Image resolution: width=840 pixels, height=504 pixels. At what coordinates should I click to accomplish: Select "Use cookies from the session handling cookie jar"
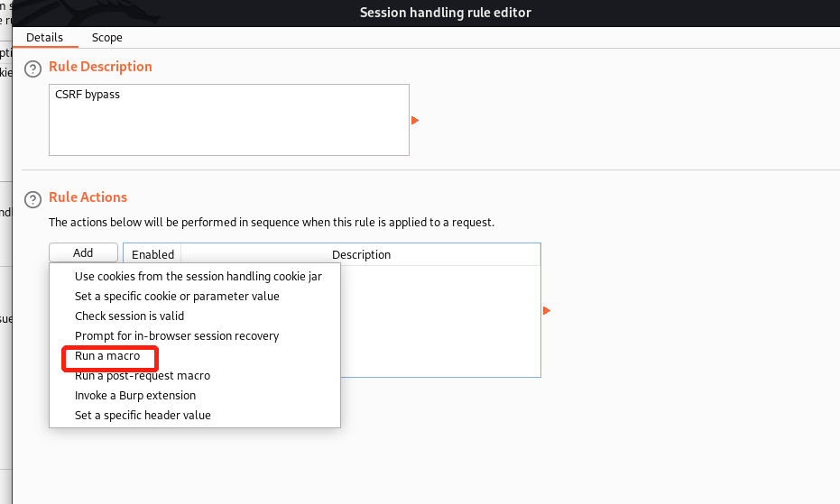[x=198, y=277]
